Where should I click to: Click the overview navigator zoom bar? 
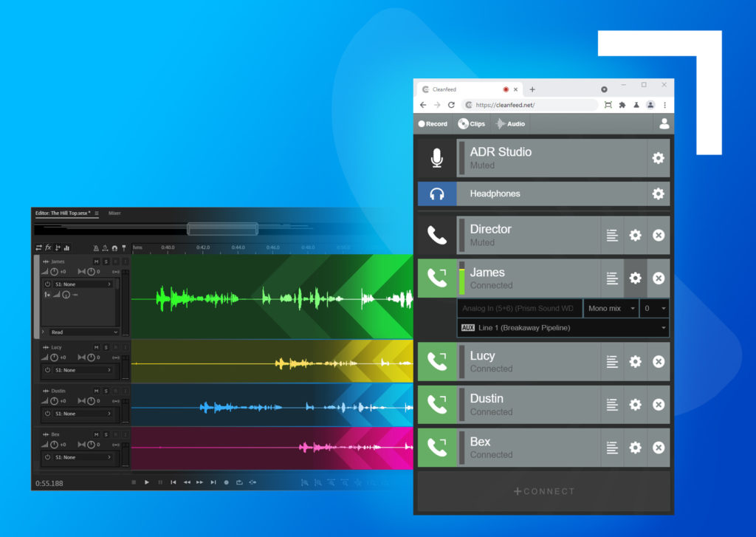(x=222, y=229)
